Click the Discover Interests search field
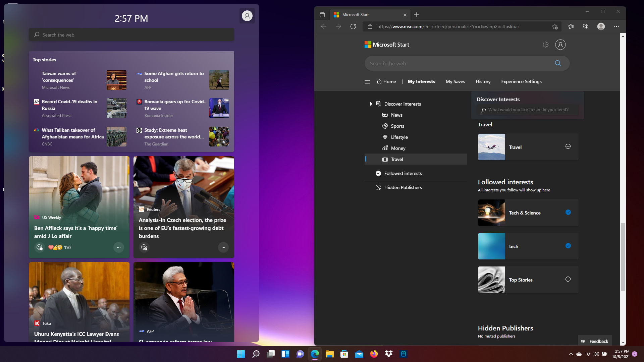The width and height of the screenshot is (644, 362). [x=528, y=110]
